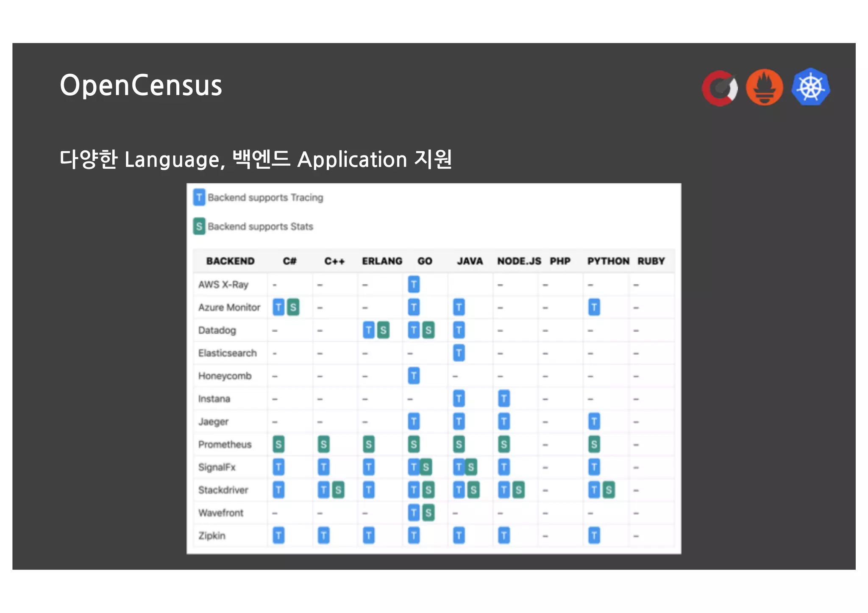Viewport: 868px width, 613px height.
Task: Click the Korean Language and Application subtitle
Action: coord(256,160)
